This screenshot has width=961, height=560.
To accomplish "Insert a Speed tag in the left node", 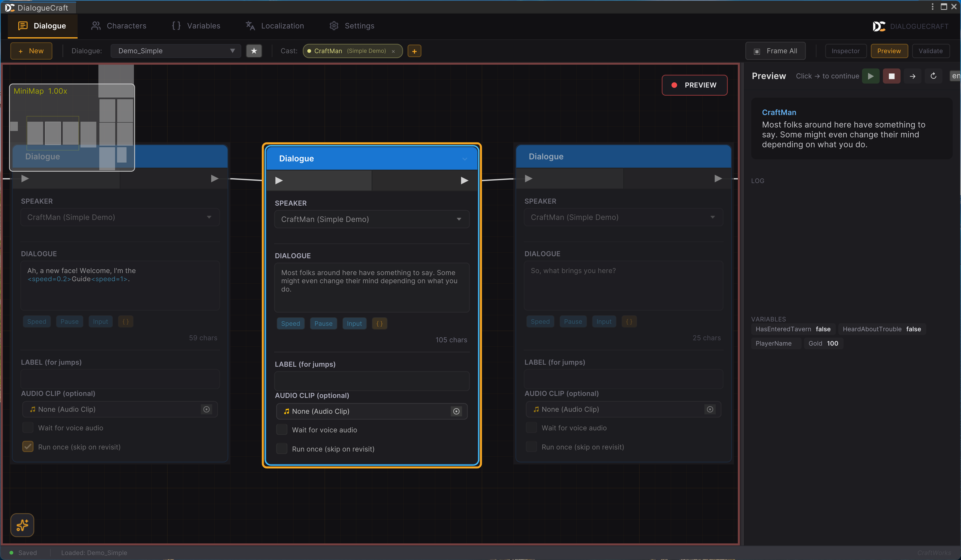I will pyautogui.click(x=37, y=321).
